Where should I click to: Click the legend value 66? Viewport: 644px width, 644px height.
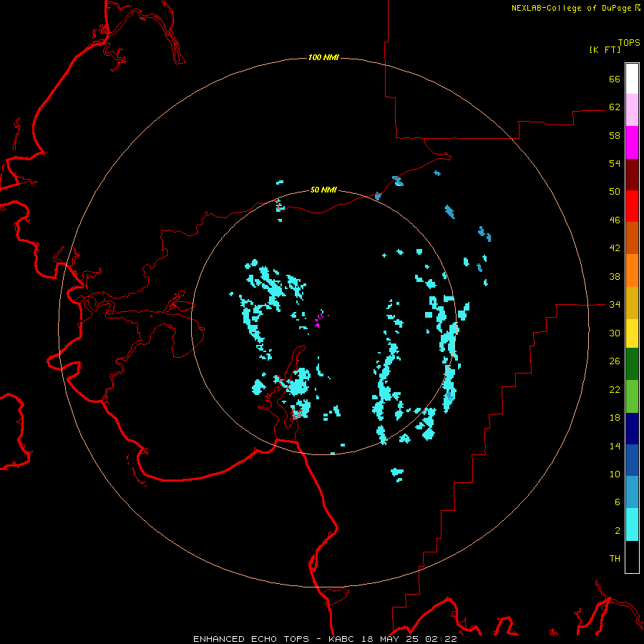point(615,79)
